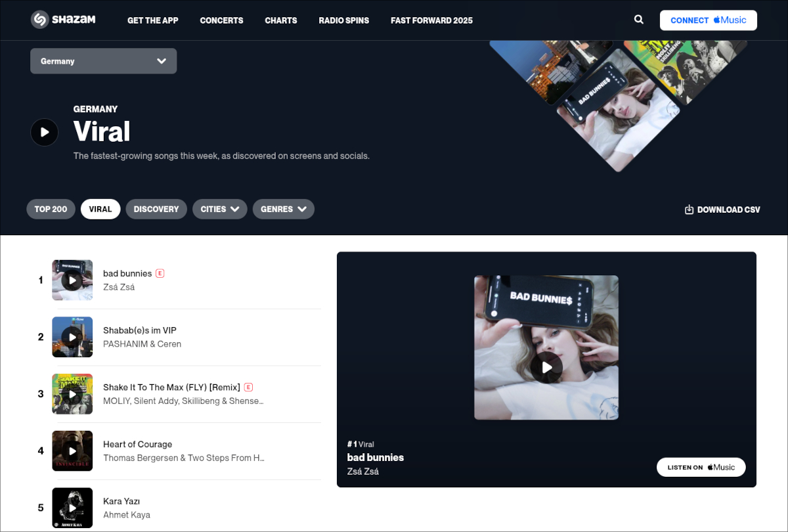788x532 pixels.
Task: Go to Radio Spins page
Action: (343, 20)
